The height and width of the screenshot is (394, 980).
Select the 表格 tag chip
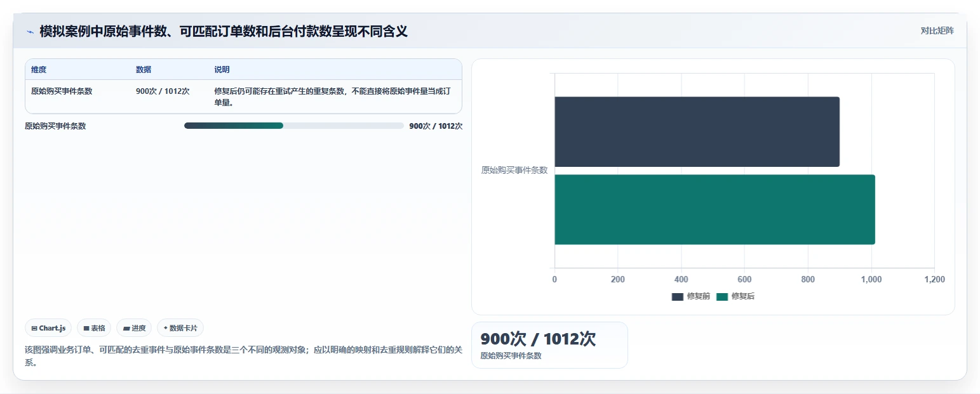coord(94,328)
